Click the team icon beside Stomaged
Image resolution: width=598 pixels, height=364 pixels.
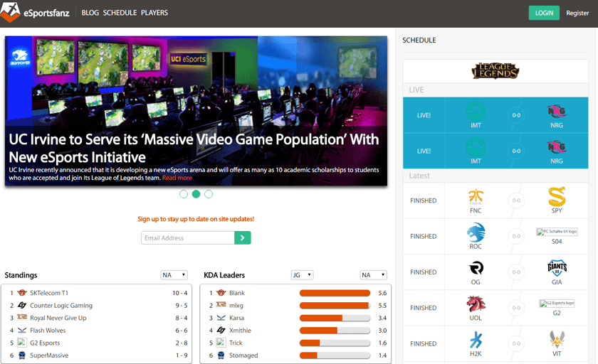point(221,355)
